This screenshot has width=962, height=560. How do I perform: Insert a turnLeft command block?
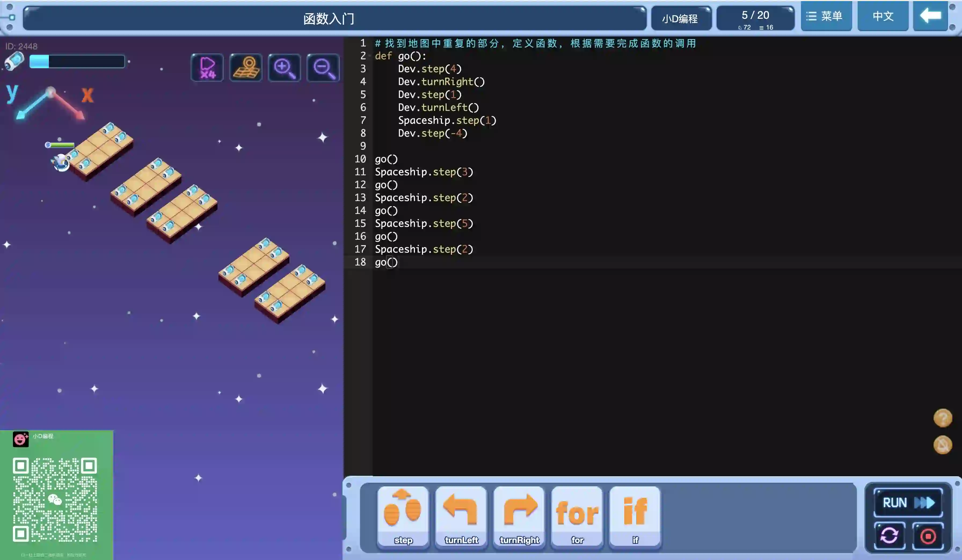[x=461, y=517]
